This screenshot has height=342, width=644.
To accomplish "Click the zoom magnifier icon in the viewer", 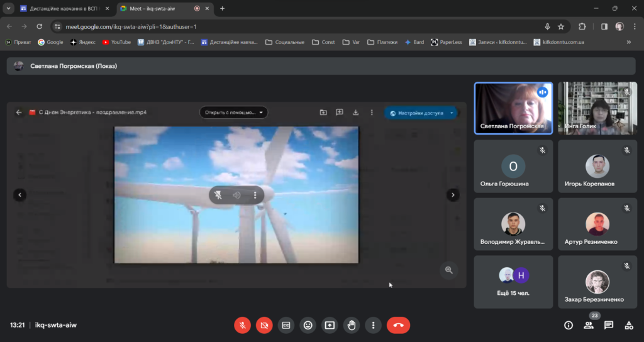I will point(449,270).
